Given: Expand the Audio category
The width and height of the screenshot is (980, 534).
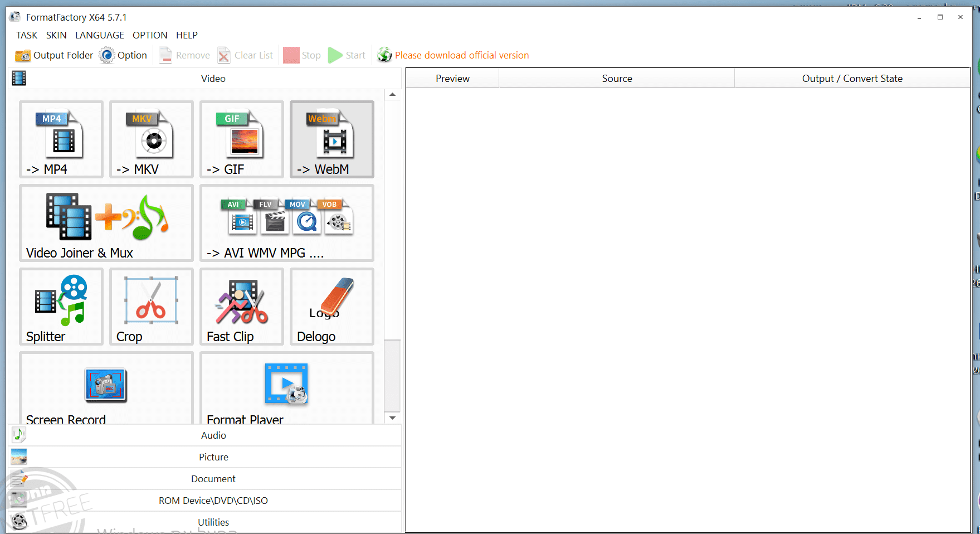Looking at the screenshot, I should pos(204,435).
